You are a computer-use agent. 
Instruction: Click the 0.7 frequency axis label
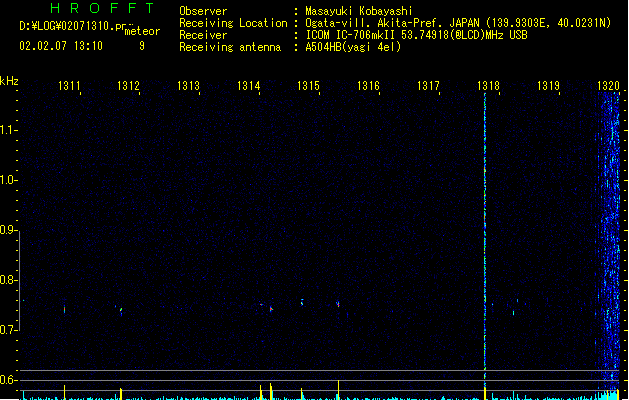8,330
